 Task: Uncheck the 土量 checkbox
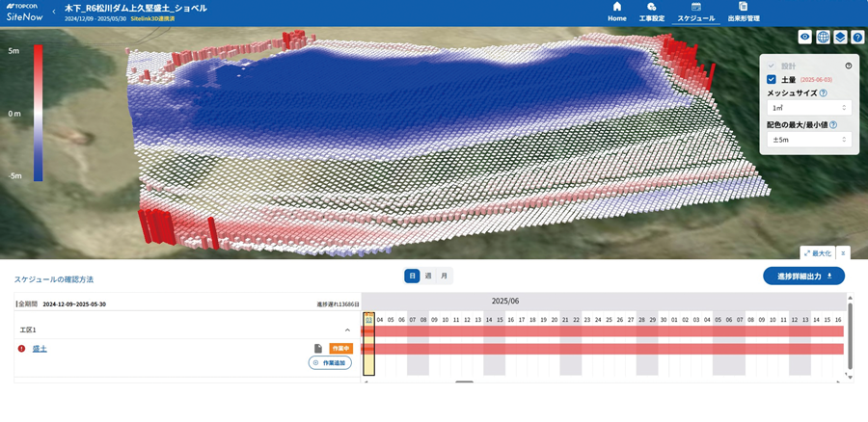[x=772, y=80]
